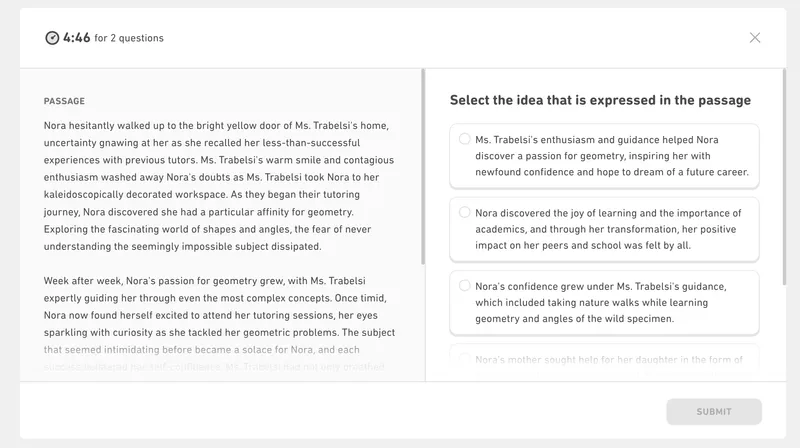
Task: Select radio for "Ms. Trabelsi's enthusiasm and guidance" answer
Action: [x=465, y=139]
